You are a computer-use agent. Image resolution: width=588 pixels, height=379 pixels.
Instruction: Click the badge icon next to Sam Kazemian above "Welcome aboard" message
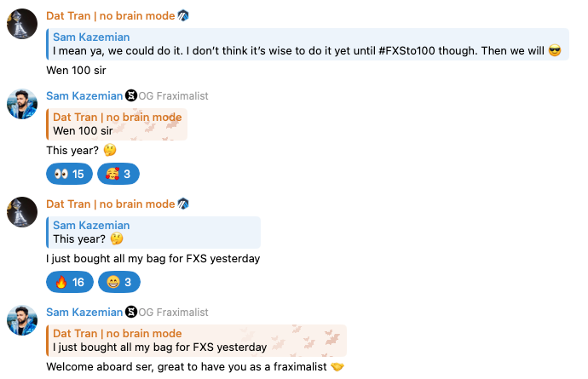[130, 313]
